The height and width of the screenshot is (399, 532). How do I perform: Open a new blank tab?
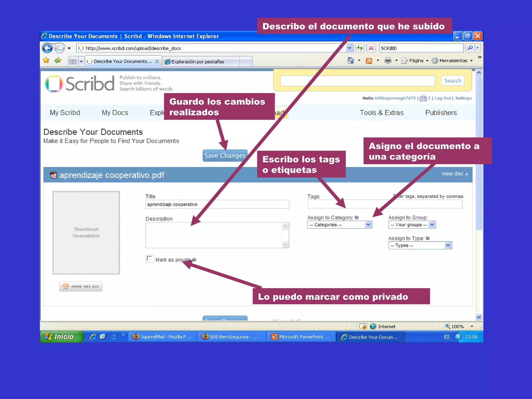click(x=246, y=62)
